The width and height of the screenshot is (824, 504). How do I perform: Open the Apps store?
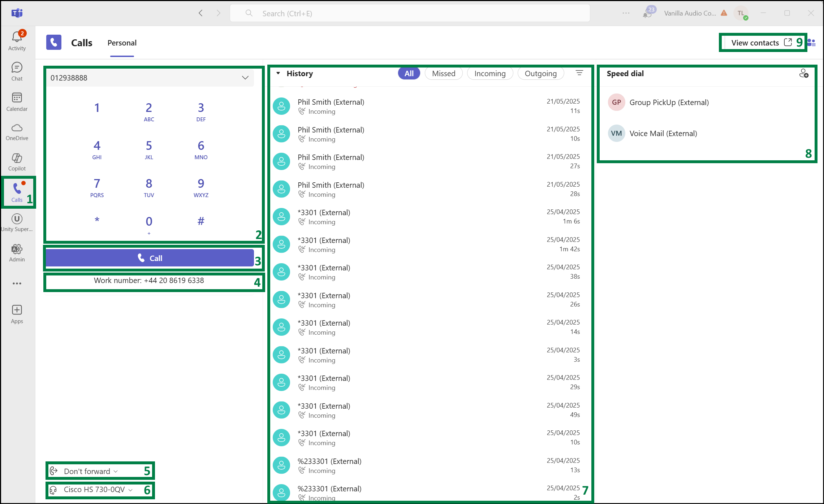click(17, 314)
